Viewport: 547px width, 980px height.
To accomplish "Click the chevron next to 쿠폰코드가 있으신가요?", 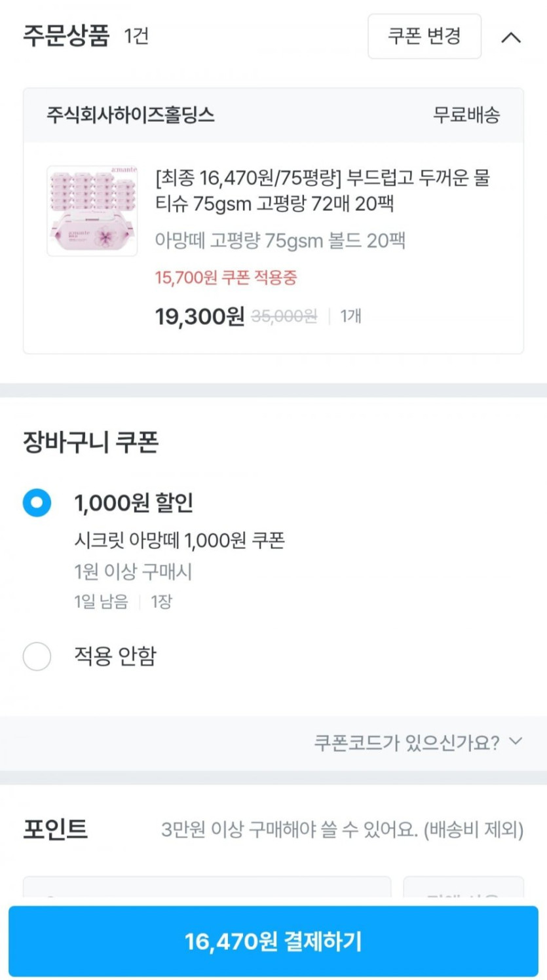I will click(x=516, y=742).
